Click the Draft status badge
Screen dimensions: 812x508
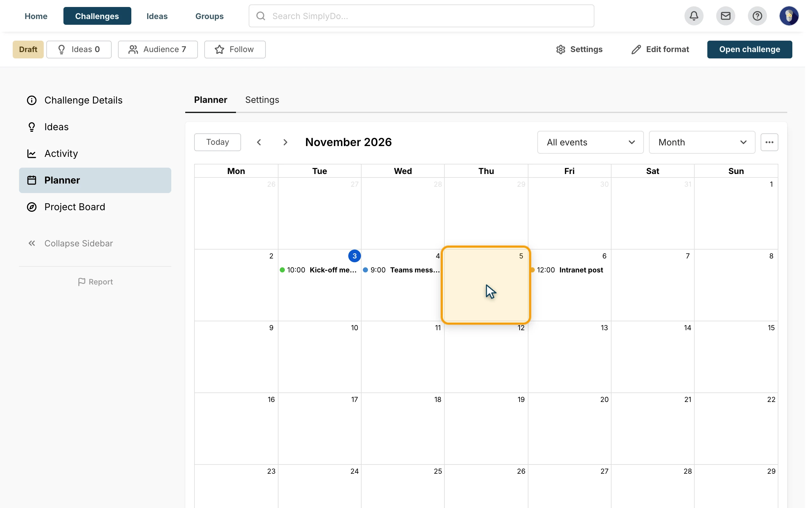click(x=28, y=50)
